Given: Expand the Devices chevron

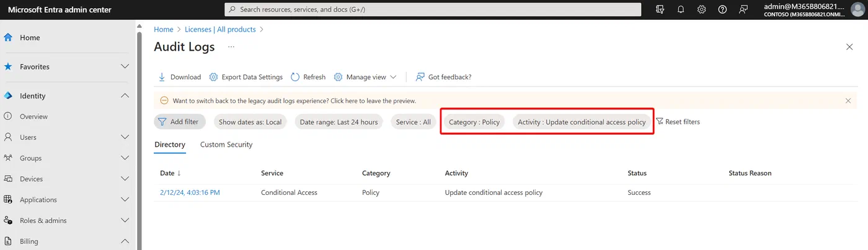Looking at the screenshot, I should tap(125, 179).
